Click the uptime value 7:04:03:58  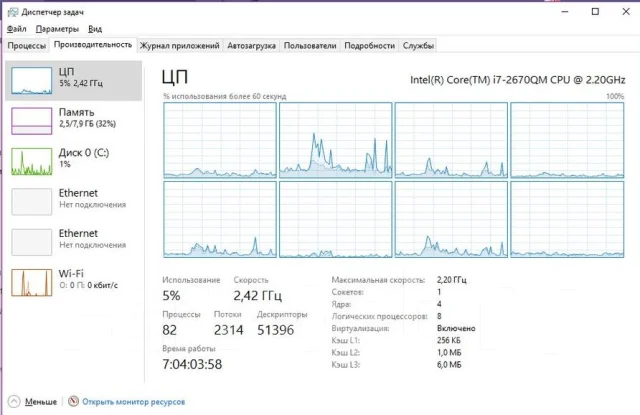[x=192, y=364]
